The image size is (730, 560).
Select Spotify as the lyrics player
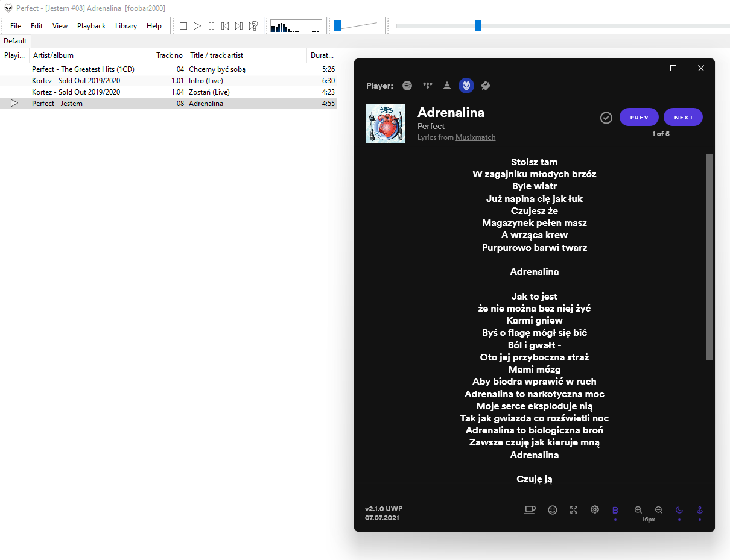(407, 86)
